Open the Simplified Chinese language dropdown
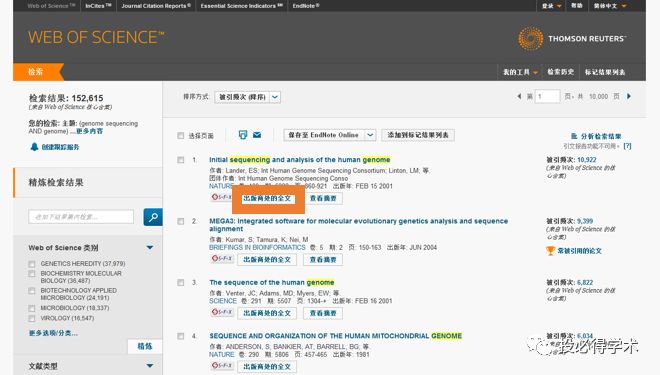This screenshot has height=375, width=660. coord(610,6)
